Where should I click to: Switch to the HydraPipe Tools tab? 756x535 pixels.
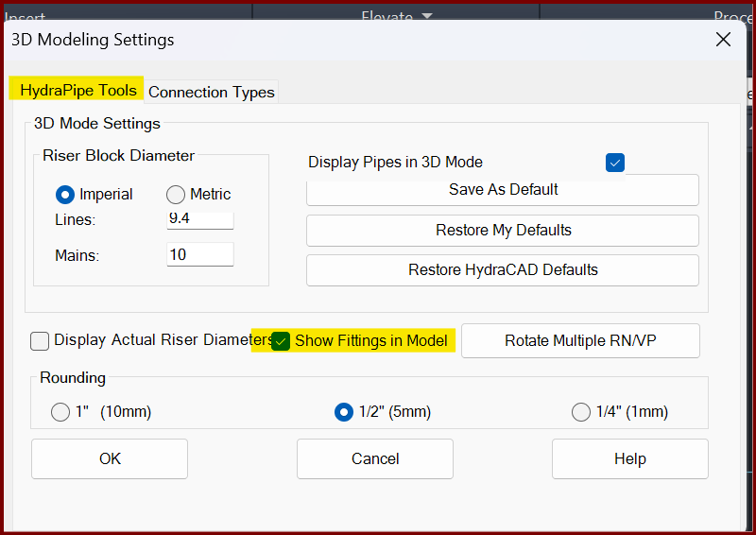[x=77, y=91]
